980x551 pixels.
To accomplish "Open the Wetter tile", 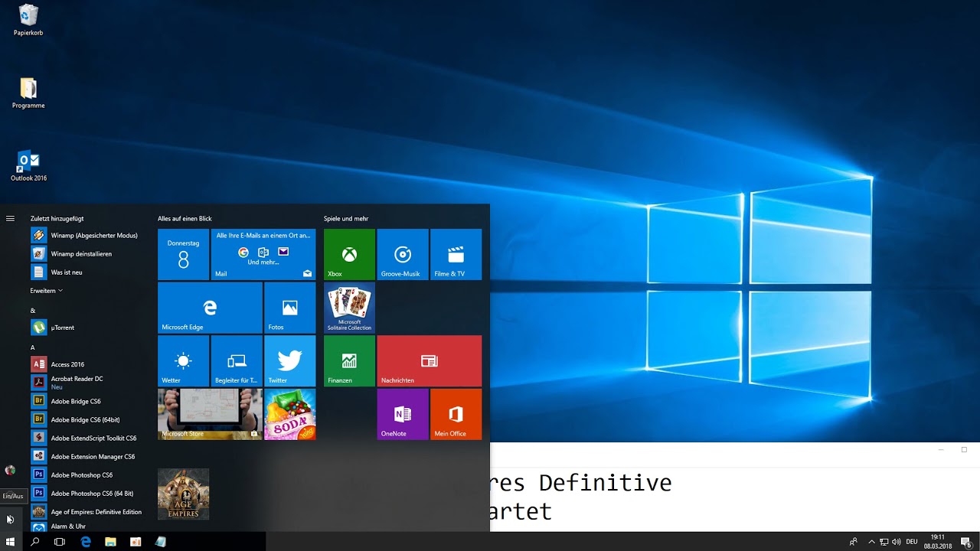I will pyautogui.click(x=183, y=360).
